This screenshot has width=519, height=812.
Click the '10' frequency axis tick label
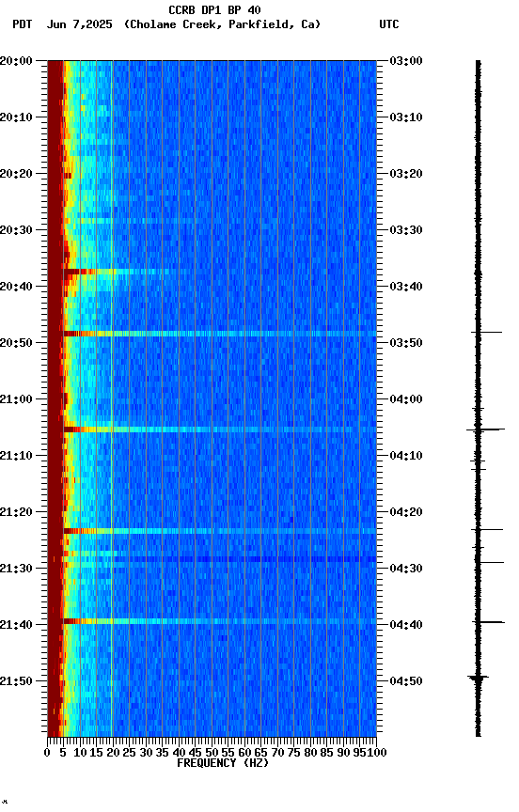click(x=80, y=753)
